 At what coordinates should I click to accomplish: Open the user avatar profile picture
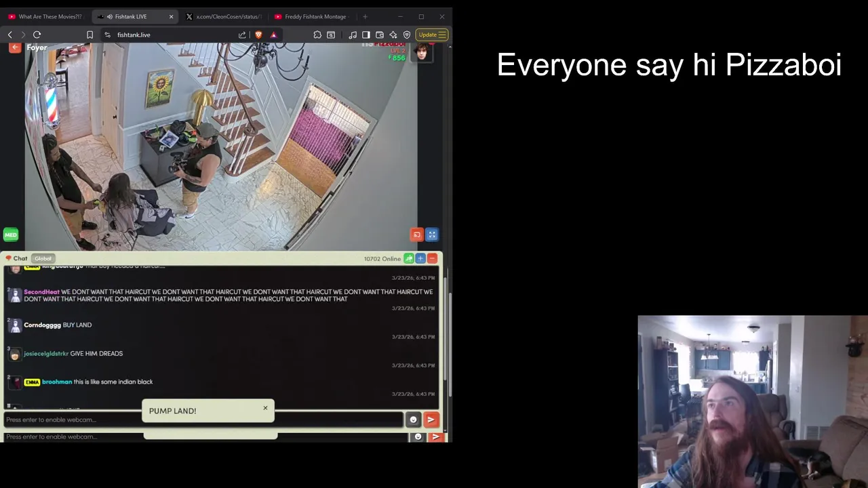pos(422,52)
